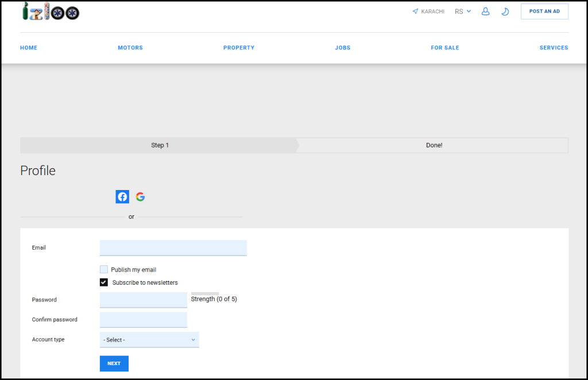Navigate to the MOTORS menu
Viewport: 588px width, 380px height.
[x=130, y=48]
